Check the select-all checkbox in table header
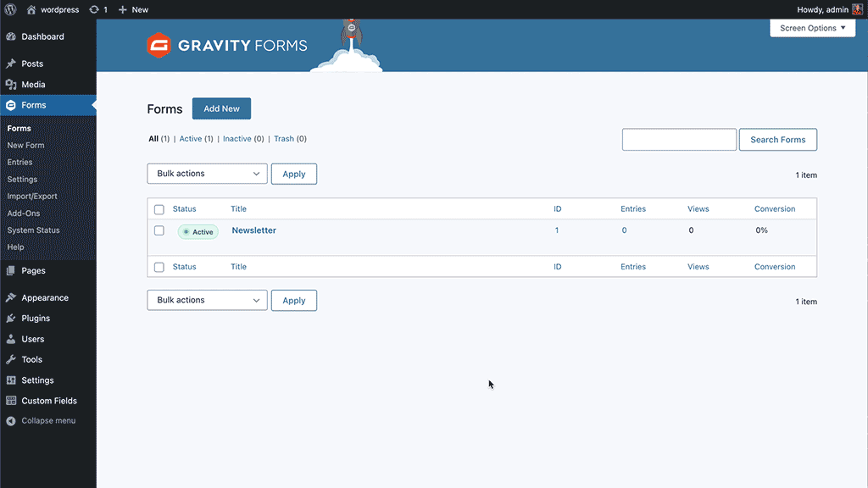The image size is (868, 488). pos(159,208)
